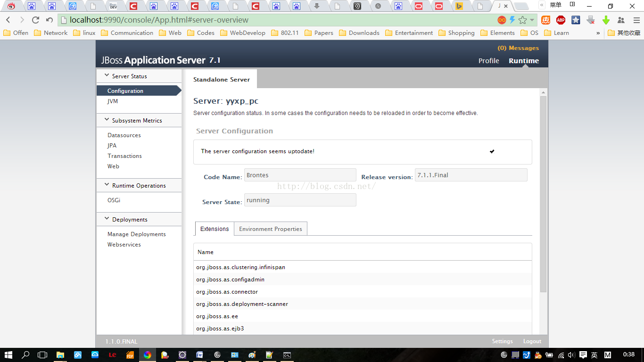Switch to the Extensions tab
Viewport: 644px width, 362px height.
[x=215, y=229]
